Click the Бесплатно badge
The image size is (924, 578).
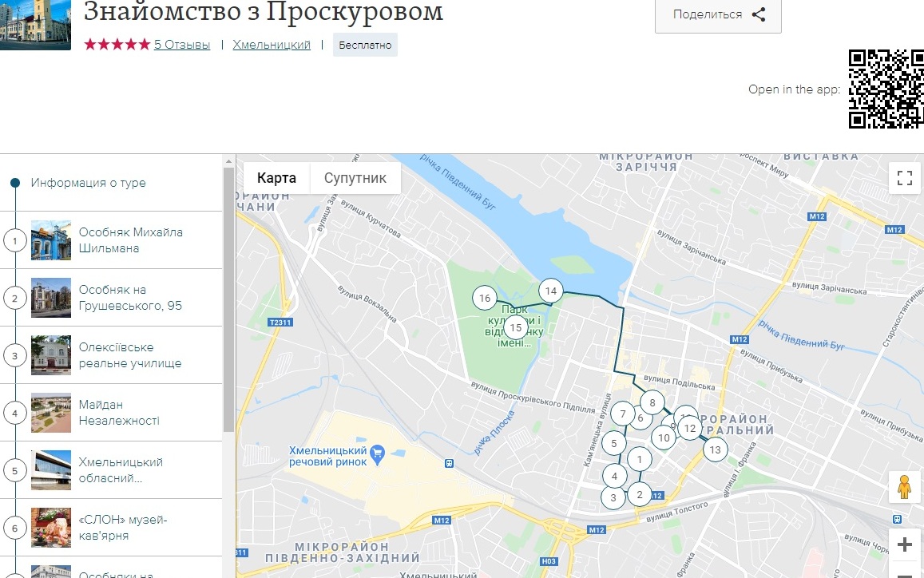pos(365,45)
